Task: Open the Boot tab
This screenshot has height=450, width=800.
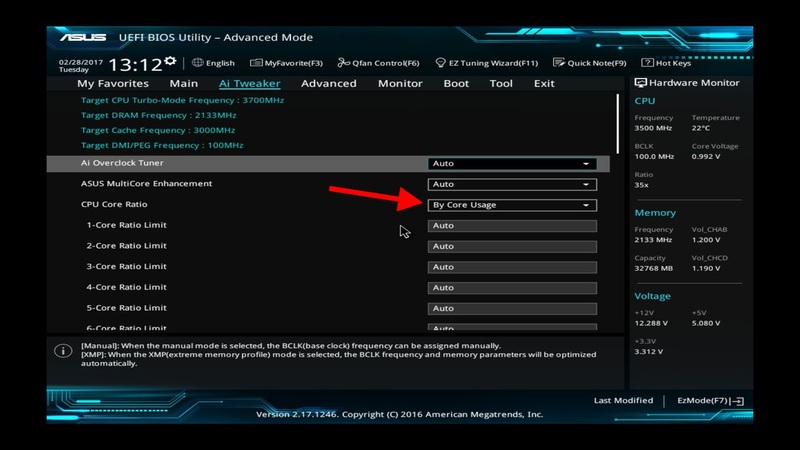Action: tap(456, 84)
